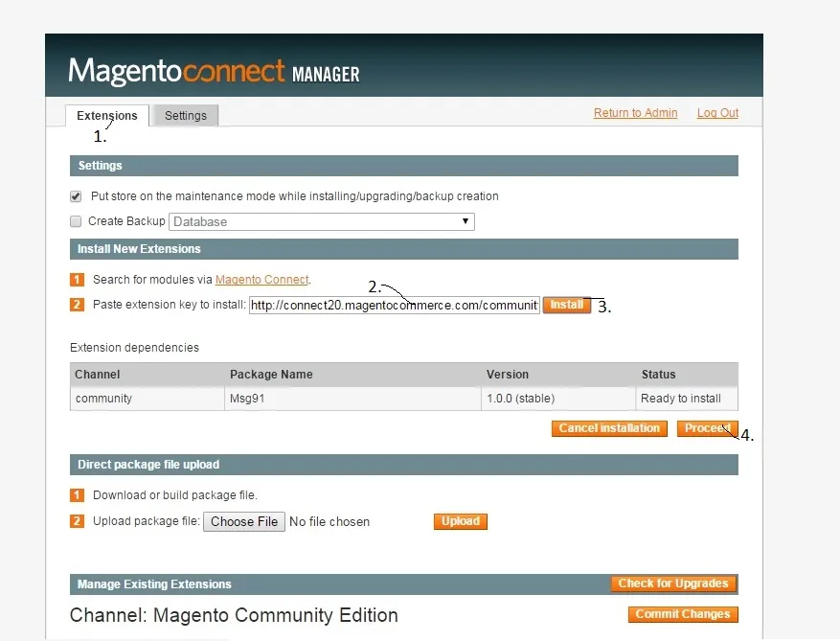Click the Choose File button
Image resolution: width=840 pixels, height=641 pixels.
[x=244, y=521]
